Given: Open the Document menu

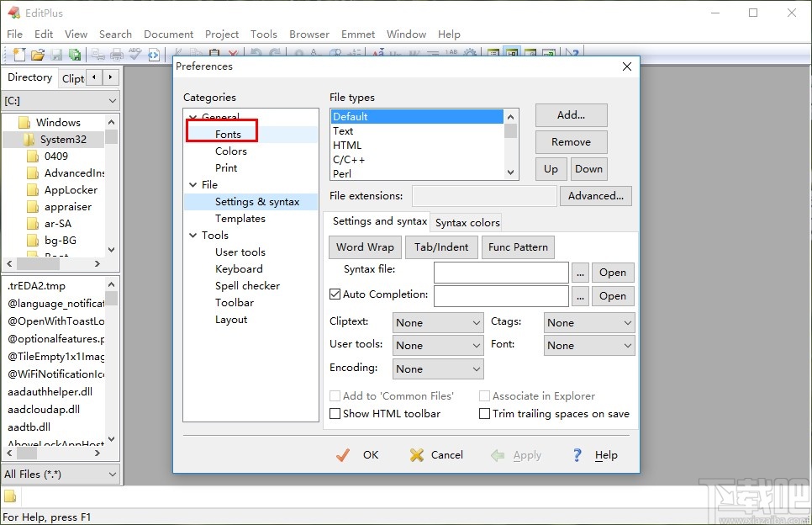Looking at the screenshot, I should click(168, 34).
